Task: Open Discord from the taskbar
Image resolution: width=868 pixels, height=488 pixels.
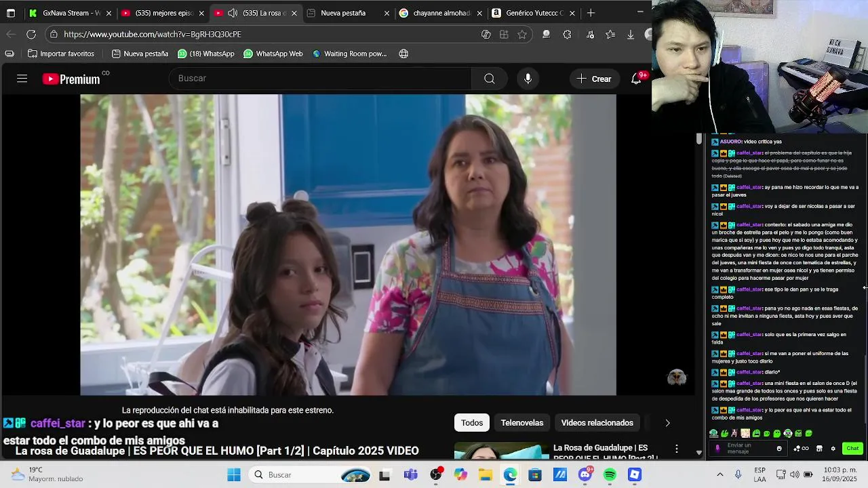Action: point(585,474)
